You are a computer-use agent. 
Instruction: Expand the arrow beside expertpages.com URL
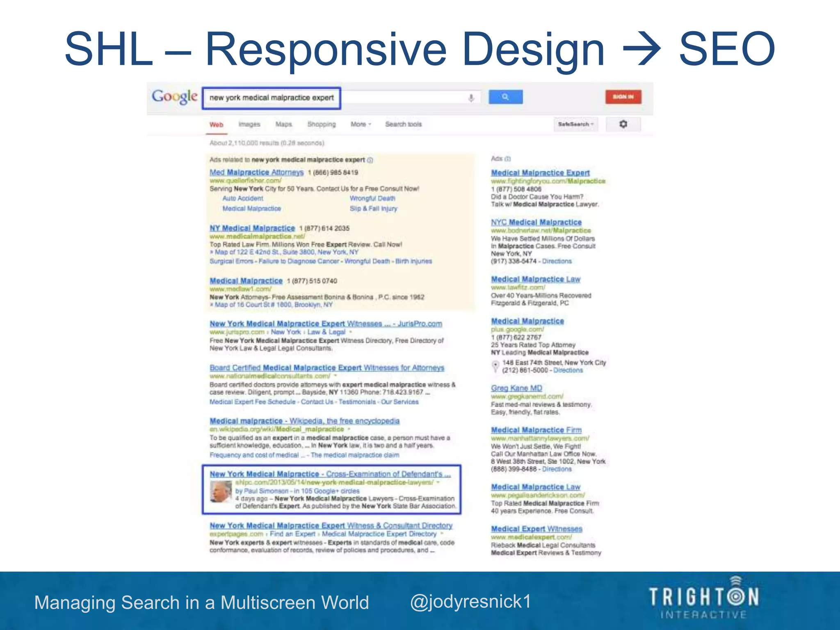(442, 534)
